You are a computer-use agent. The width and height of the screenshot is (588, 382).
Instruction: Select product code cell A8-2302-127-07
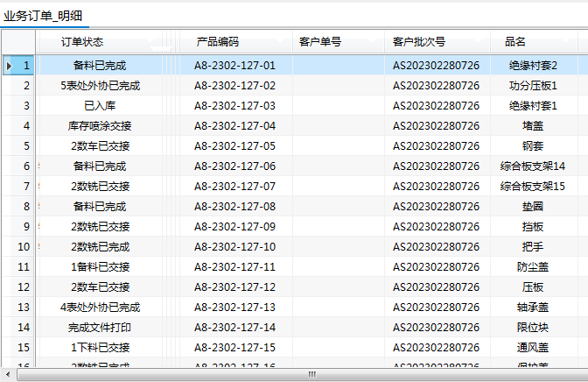(x=234, y=187)
